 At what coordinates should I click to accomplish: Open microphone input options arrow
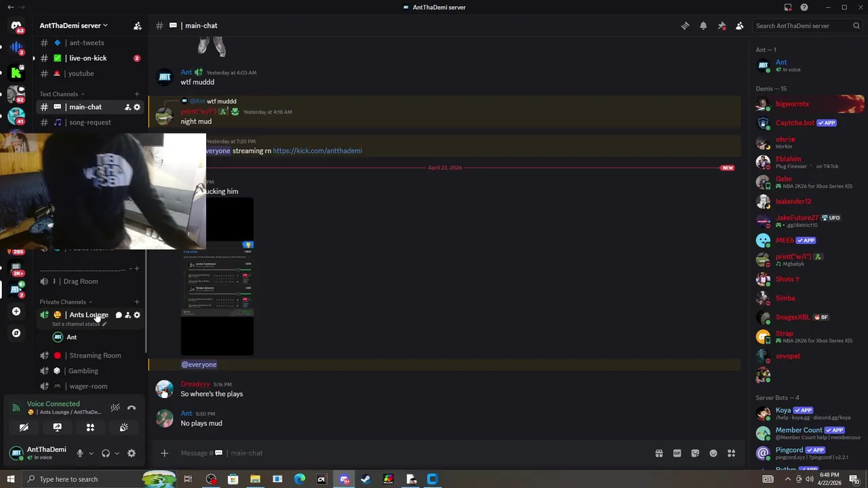click(x=91, y=453)
